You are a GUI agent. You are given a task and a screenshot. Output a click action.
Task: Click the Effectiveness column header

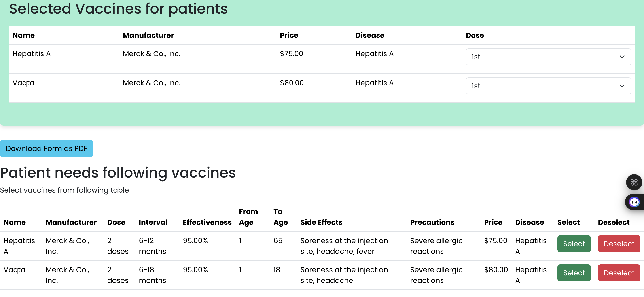pos(207,222)
